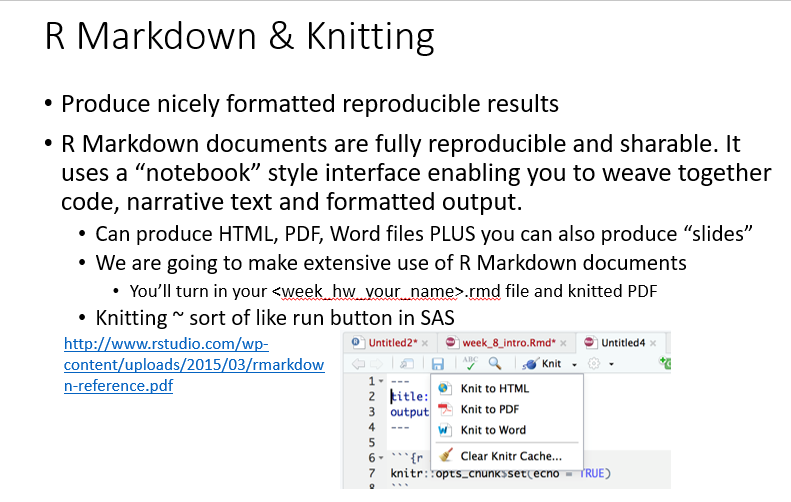Screen dimensions: 791x502
Task: Close the Untitled4 tab
Action: click(653, 343)
